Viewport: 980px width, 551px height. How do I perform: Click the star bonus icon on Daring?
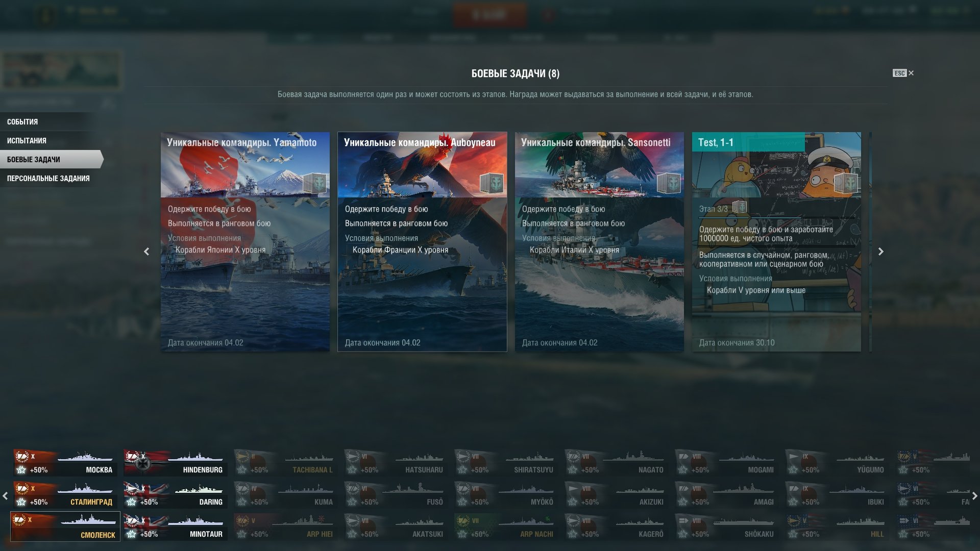coord(132,502)
